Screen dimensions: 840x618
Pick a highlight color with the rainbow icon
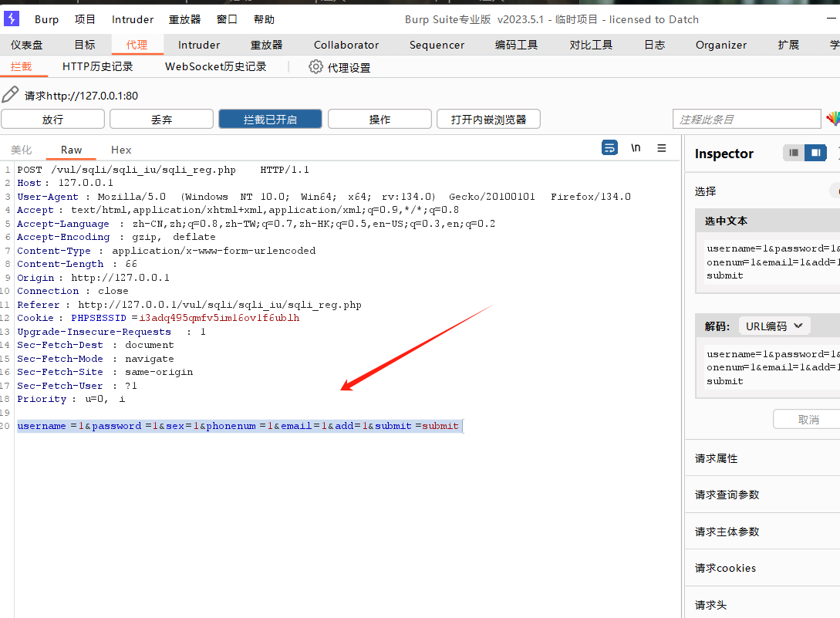tap(832, 119)
